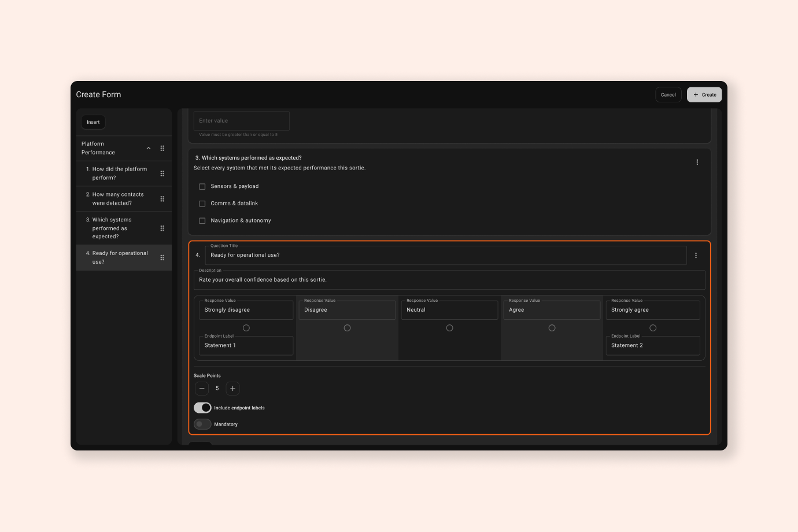Click drag handle for question 1 sidebar item
The image size is (798, 532).
pyautogui.click(x=162, y=173)
